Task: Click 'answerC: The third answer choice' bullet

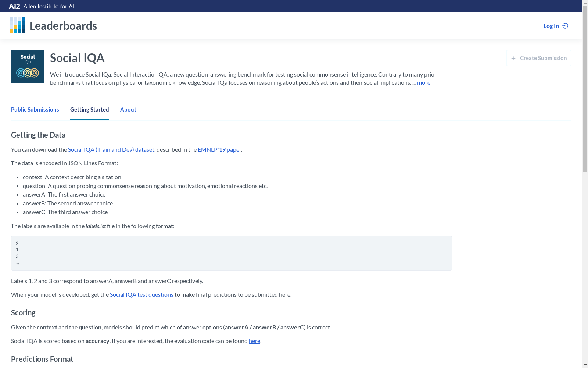Action: click(x=65, y=212)
